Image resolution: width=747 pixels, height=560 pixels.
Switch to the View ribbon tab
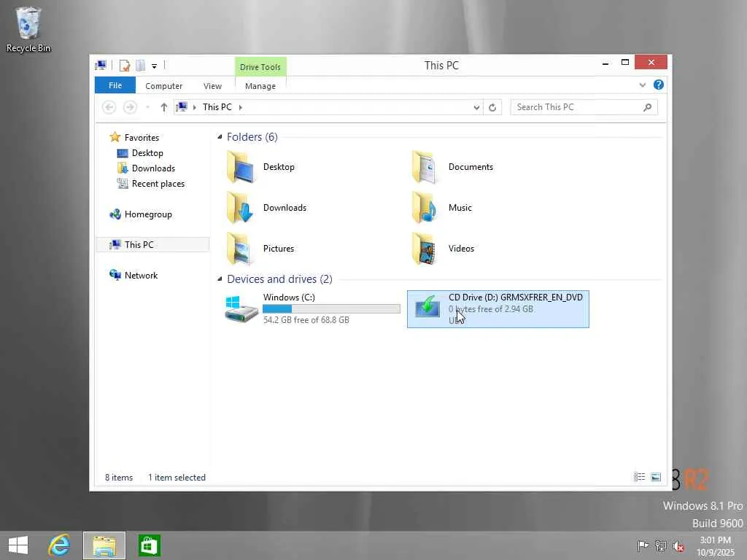pyautogui.click(x=212, y=86)
